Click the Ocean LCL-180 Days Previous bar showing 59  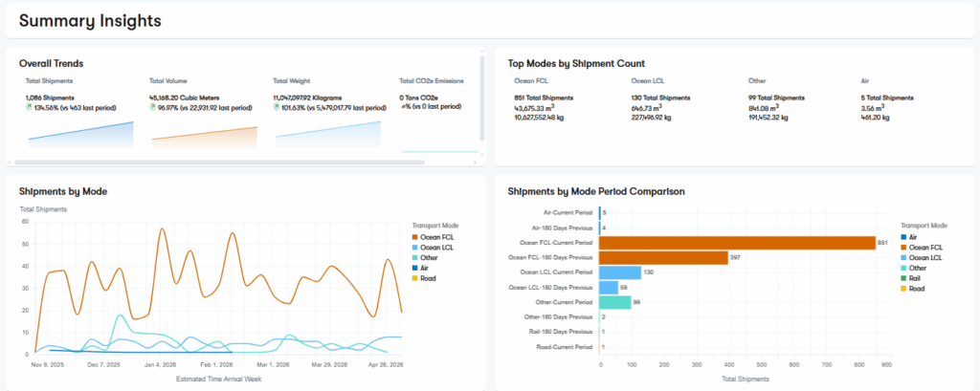(608, 288)
